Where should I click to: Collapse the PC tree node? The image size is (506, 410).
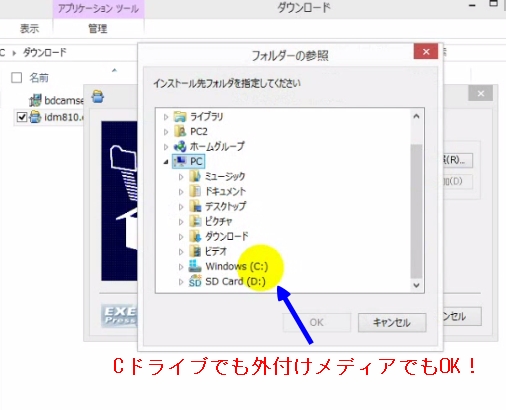(x=166, y=162)
